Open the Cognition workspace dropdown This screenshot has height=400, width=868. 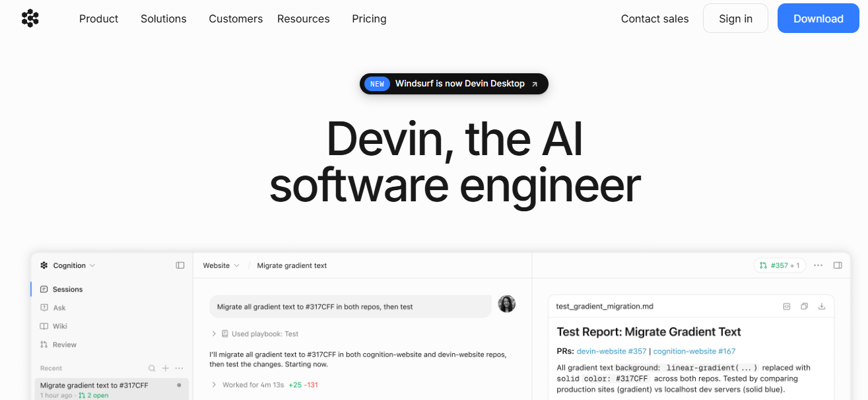pos(68,265)
